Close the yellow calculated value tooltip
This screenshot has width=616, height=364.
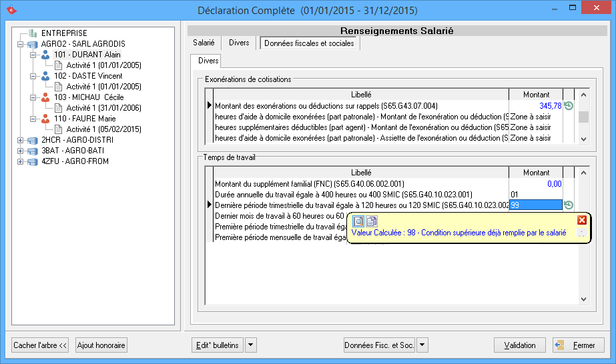tap(582, 221)
